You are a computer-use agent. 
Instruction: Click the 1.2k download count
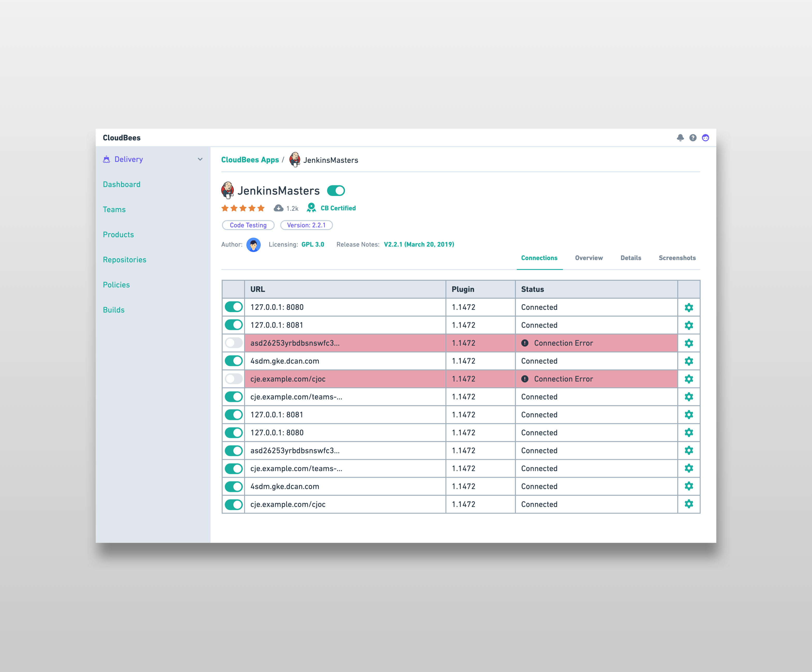pos(292,209)
